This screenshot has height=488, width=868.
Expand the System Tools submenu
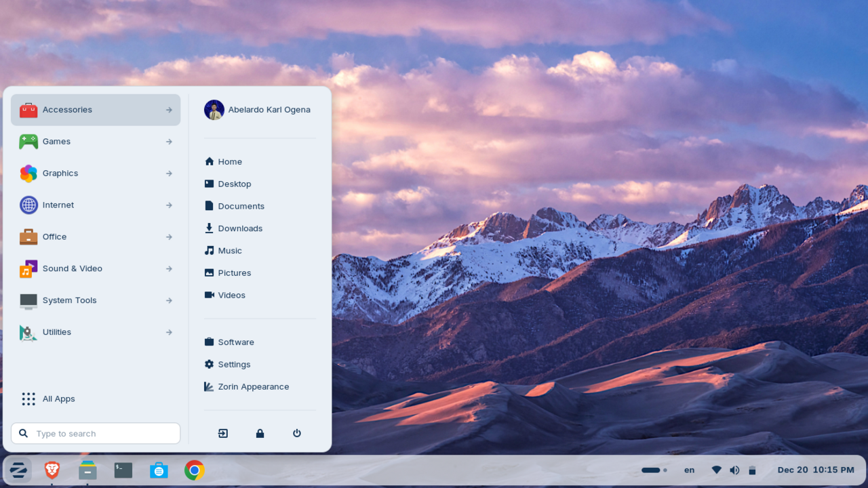point(167,300)
